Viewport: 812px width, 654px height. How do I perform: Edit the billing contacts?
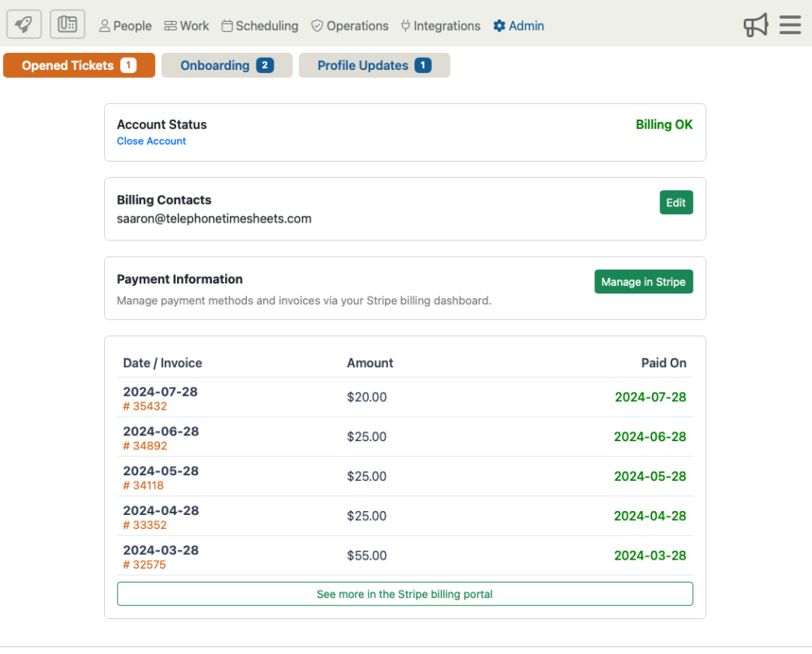click(676, 203)
